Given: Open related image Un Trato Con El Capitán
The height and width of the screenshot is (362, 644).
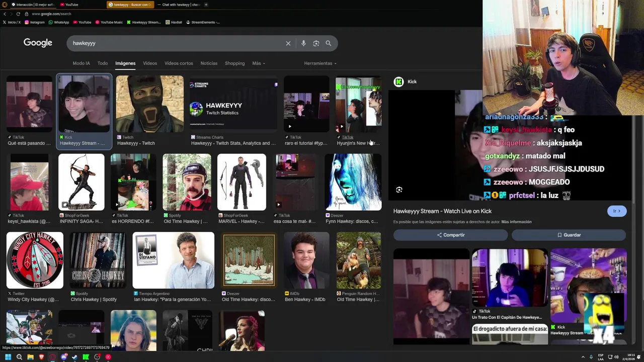Looking at the screenshot, I should [x=510, y=278].
